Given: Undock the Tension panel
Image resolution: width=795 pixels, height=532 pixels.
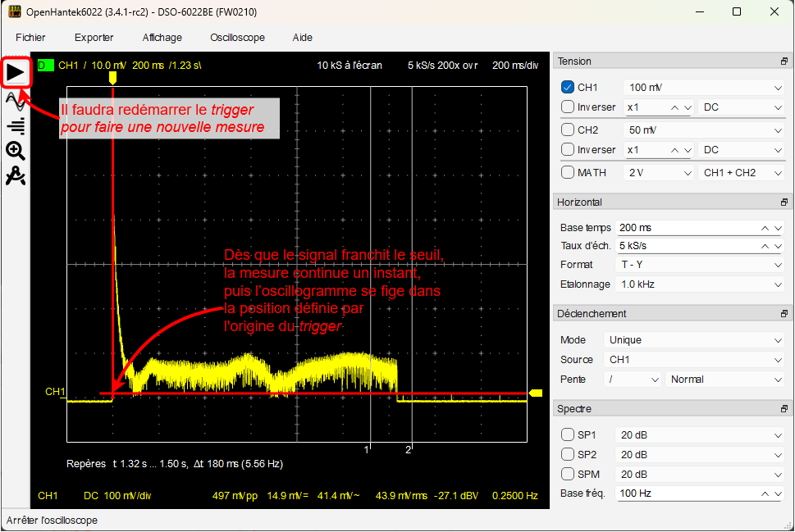Looking at the screenshot, I should click(784, 61).
